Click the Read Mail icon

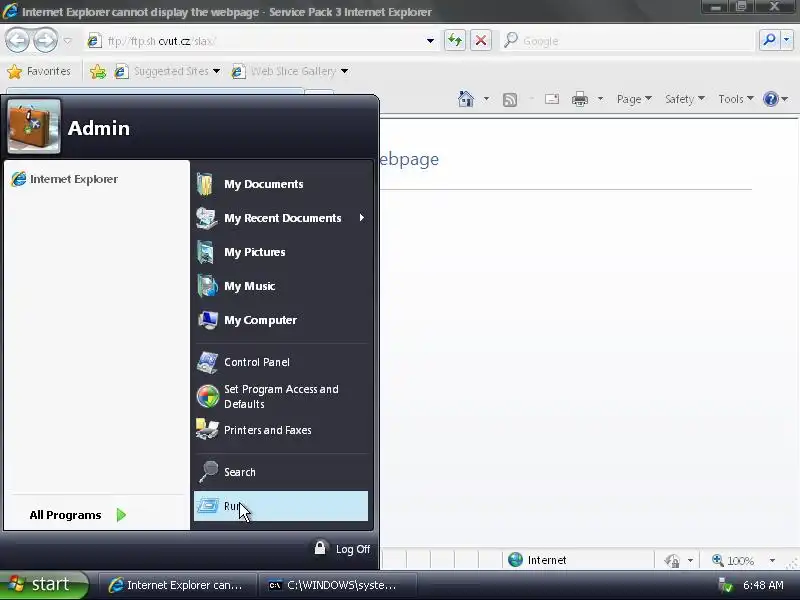(552, 99)
